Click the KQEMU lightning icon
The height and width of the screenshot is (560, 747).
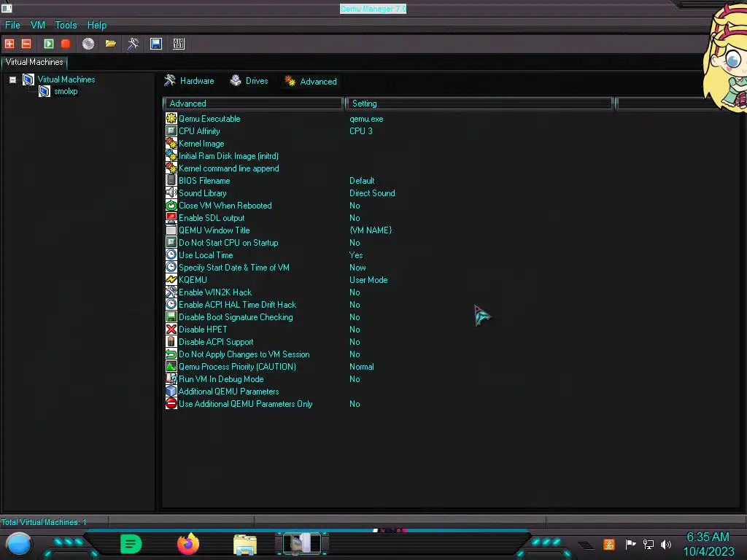point(171,279)
